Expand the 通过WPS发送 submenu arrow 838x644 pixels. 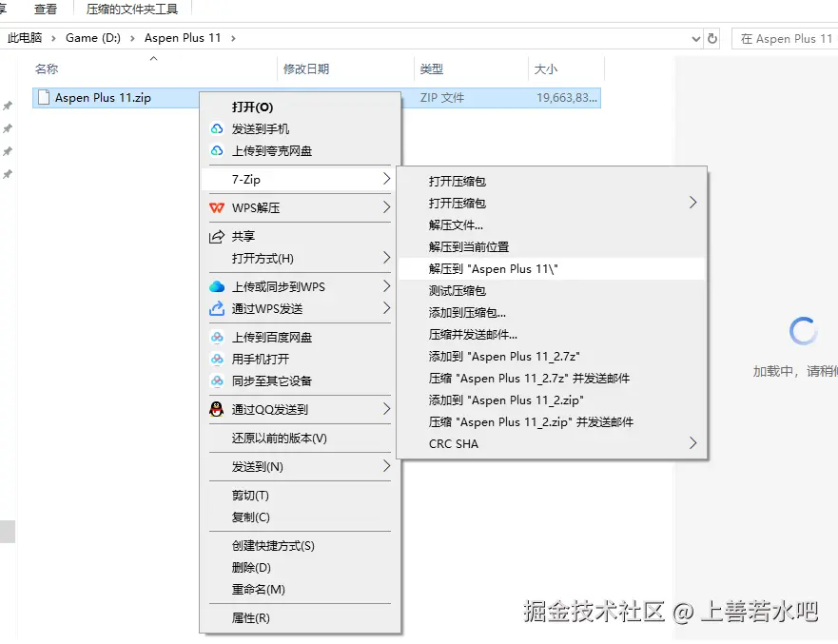[387, 308]
